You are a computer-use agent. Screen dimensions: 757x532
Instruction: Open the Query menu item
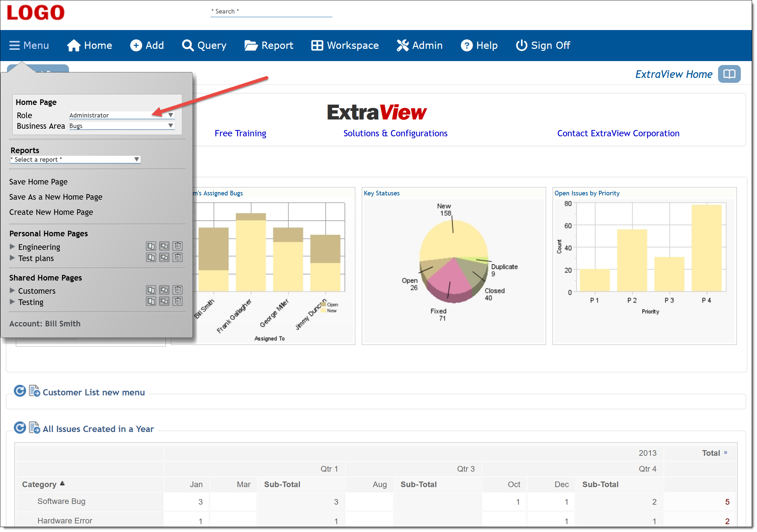[x=204, y=45]
